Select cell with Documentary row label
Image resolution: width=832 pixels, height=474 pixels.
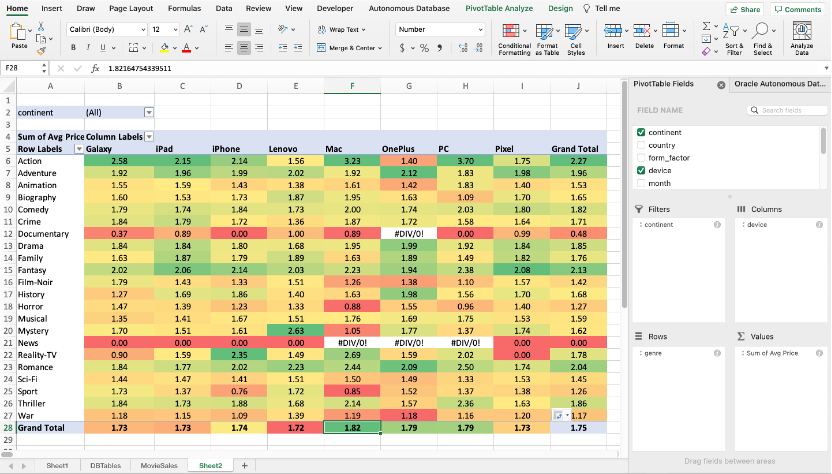[50, 234]
